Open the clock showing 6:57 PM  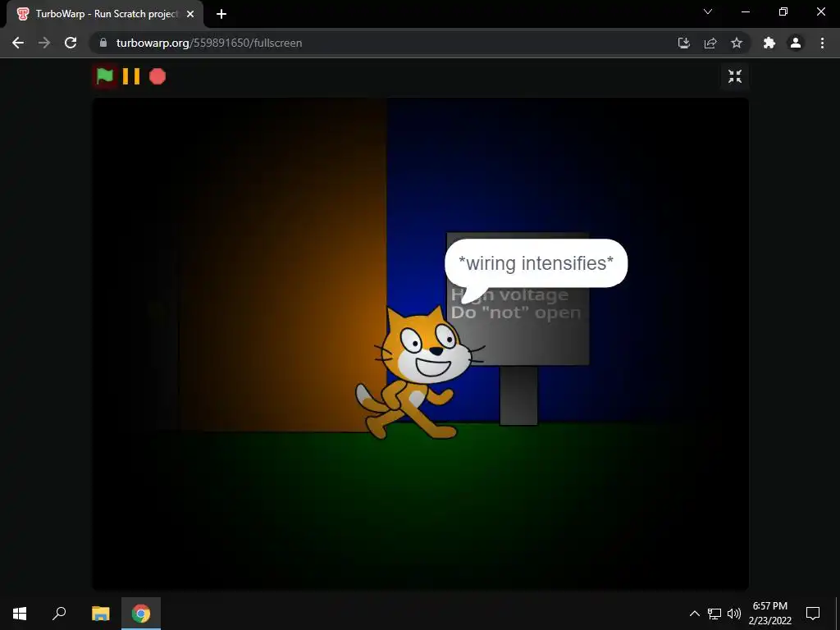(769, 614)
